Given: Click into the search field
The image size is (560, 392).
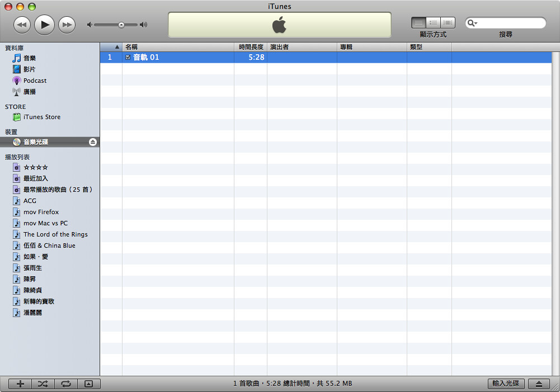Looking at the screenshot, I should tap(510, 23).
